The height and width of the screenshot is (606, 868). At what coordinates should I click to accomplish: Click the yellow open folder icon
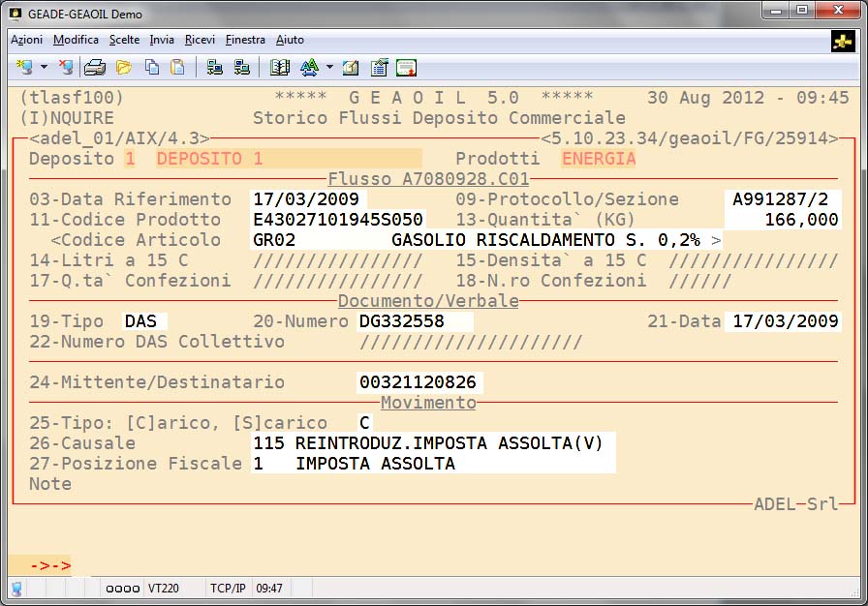point(123,67)
